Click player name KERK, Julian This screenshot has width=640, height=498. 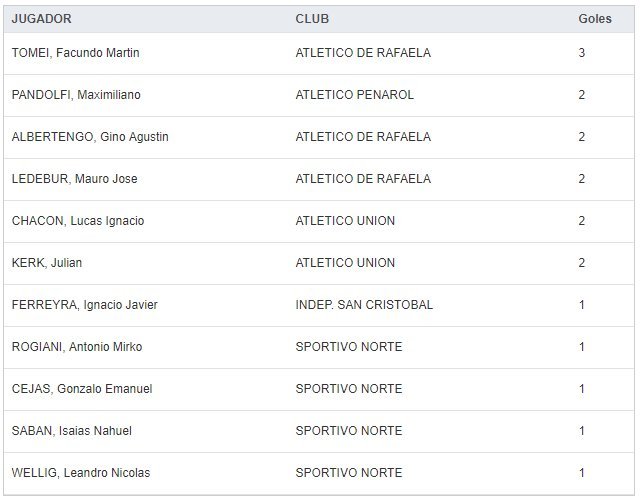47,263
